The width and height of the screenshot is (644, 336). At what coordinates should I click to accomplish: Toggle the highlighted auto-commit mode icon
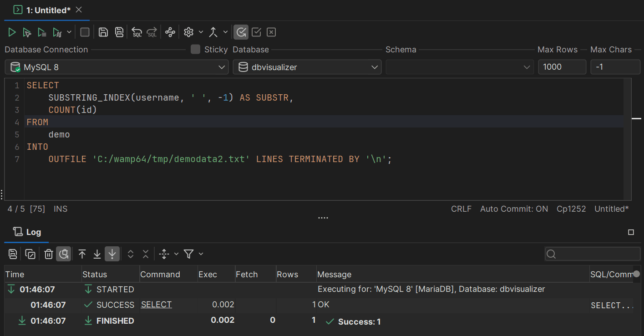(x=241, y=32)
